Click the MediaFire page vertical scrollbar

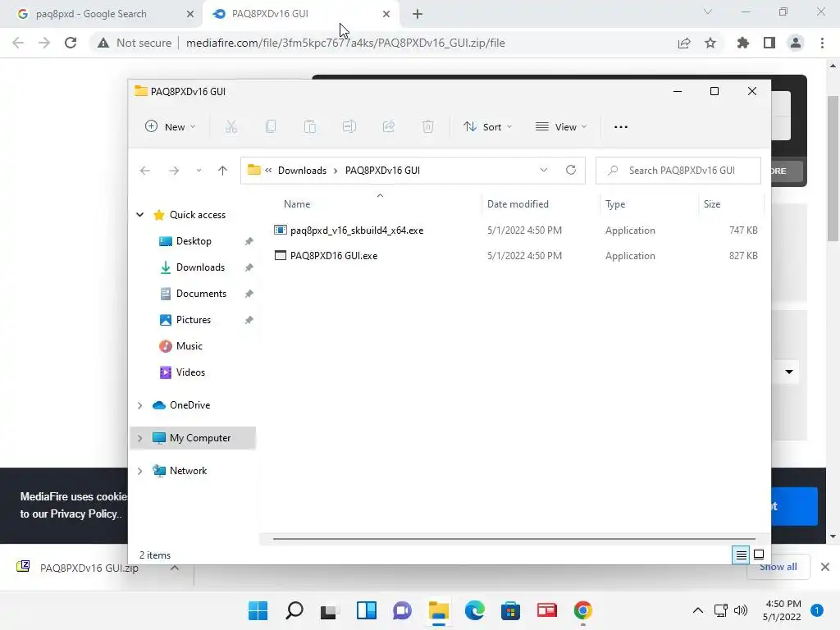pos(833,169)
